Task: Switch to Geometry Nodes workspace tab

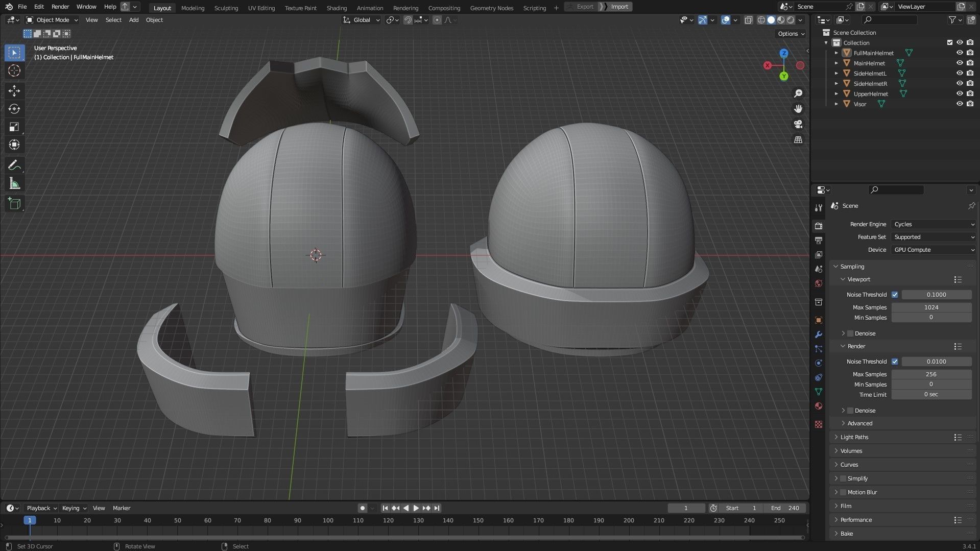Action: click(x=491, y=8)
